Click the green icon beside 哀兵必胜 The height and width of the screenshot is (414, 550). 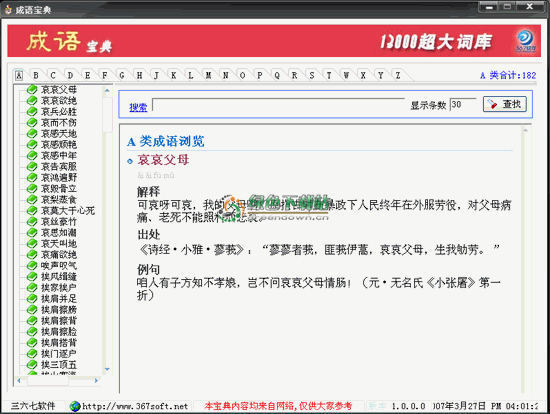point(32,112)
